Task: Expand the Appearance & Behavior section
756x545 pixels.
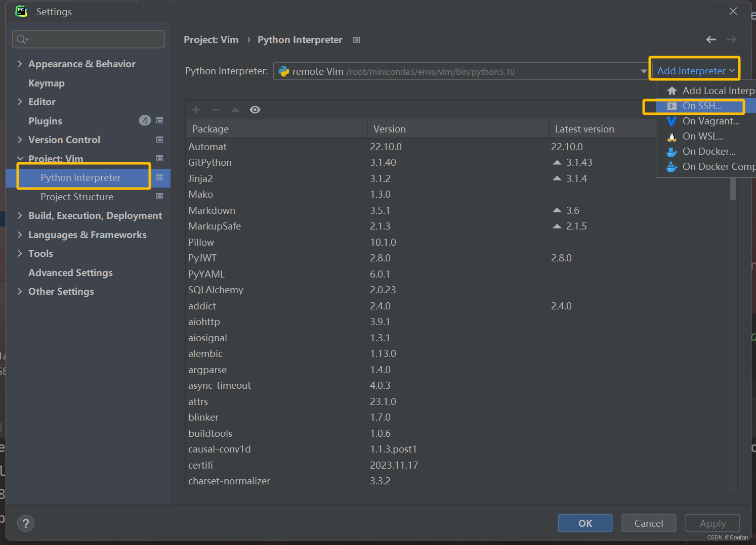Action: (x=20, y=64)
